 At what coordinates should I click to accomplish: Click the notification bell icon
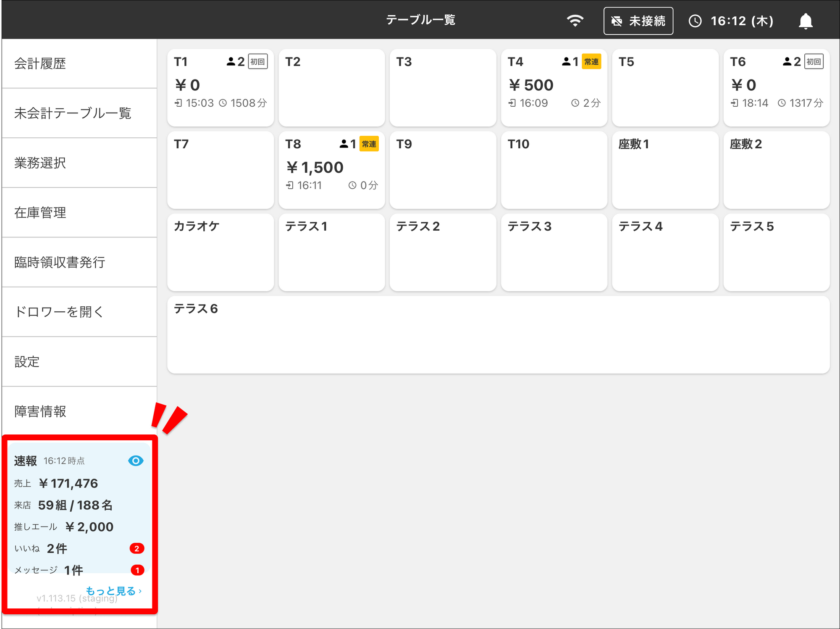[x=805, y=21]
